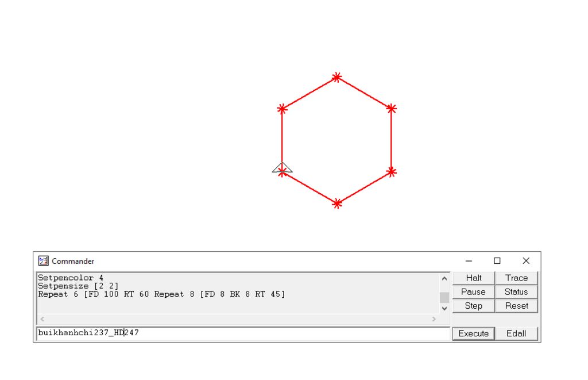Screen dimensions: 588x380
Task: Focus the command input field
Action: click(243, 333)
